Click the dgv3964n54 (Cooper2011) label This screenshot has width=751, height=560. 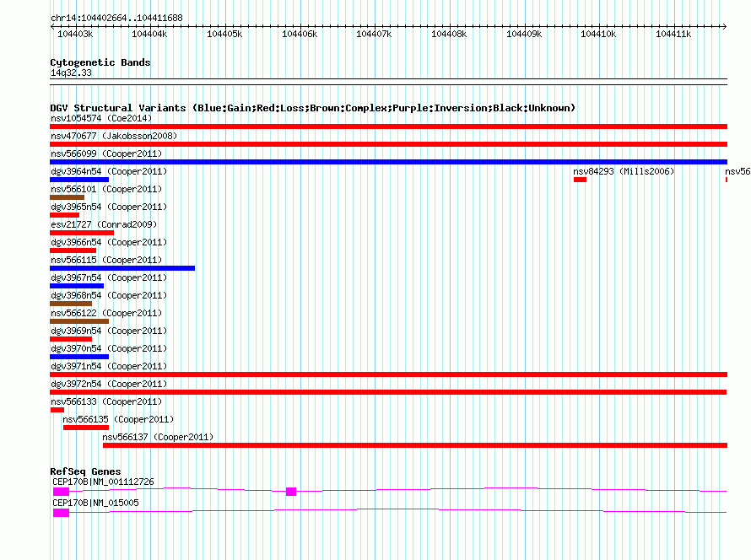pos(109,171)
